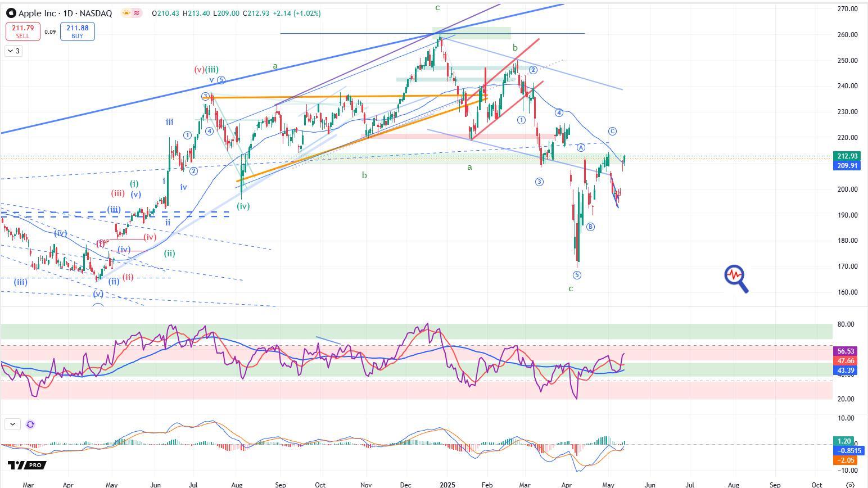
Task: Click the red 47.66 value label
Action: [x=846, y=361]
